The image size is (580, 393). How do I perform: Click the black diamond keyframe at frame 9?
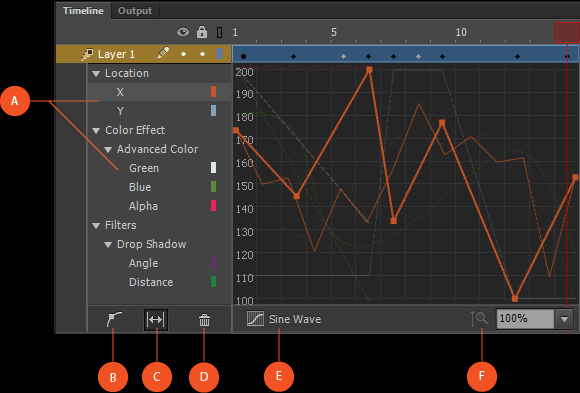pos(442,56)
